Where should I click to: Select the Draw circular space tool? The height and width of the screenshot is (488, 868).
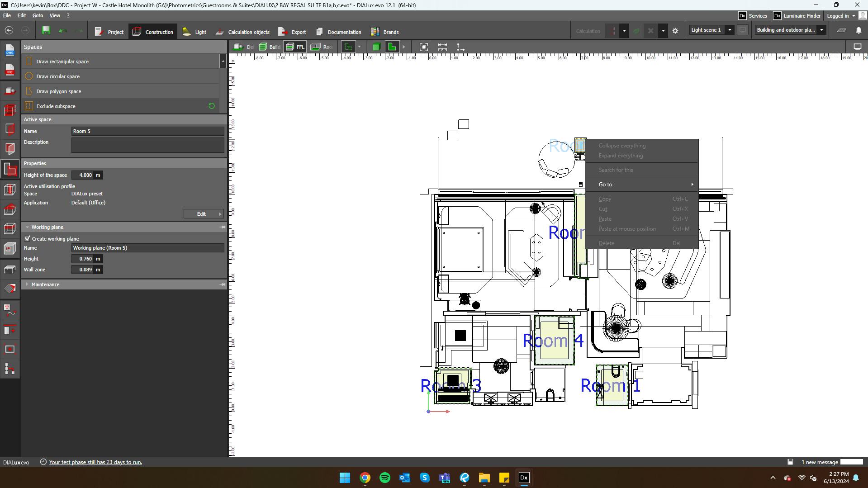58,76
